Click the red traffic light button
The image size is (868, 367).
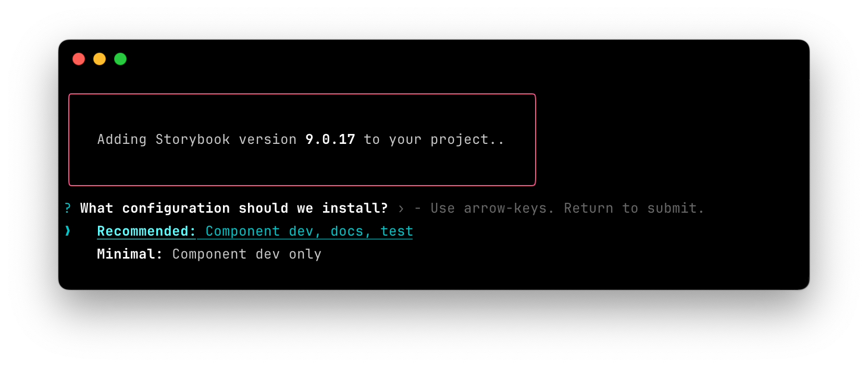point(79,59)
